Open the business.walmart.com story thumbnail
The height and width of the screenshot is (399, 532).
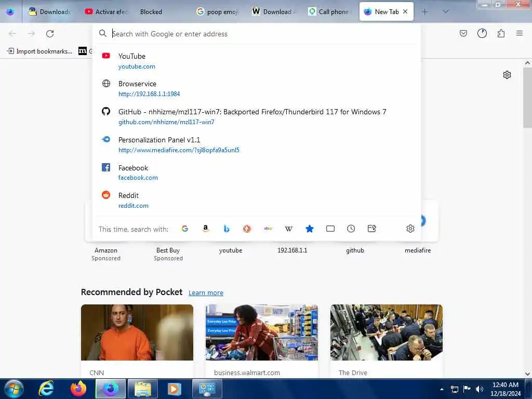(x=262, y=332)
